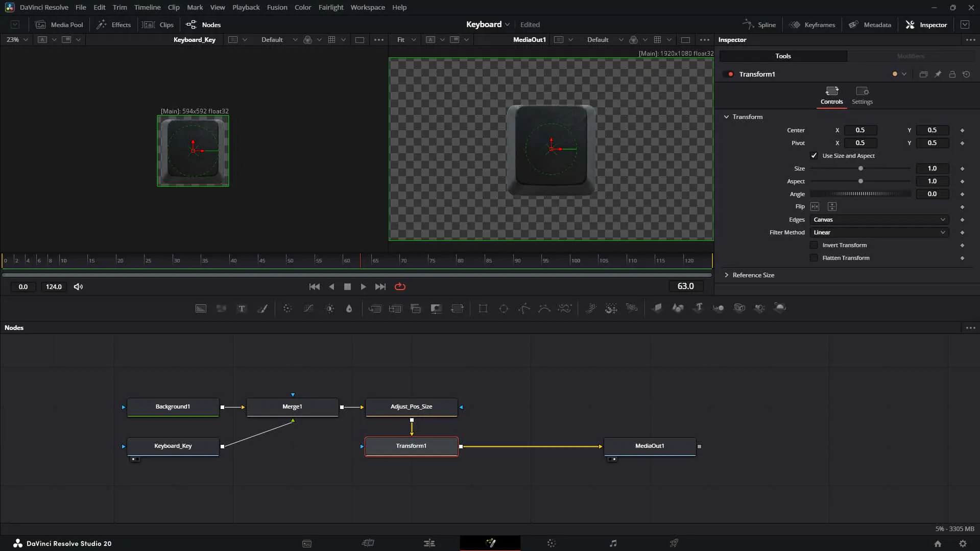Open the Fairlight menu

[x=330, y=7]
